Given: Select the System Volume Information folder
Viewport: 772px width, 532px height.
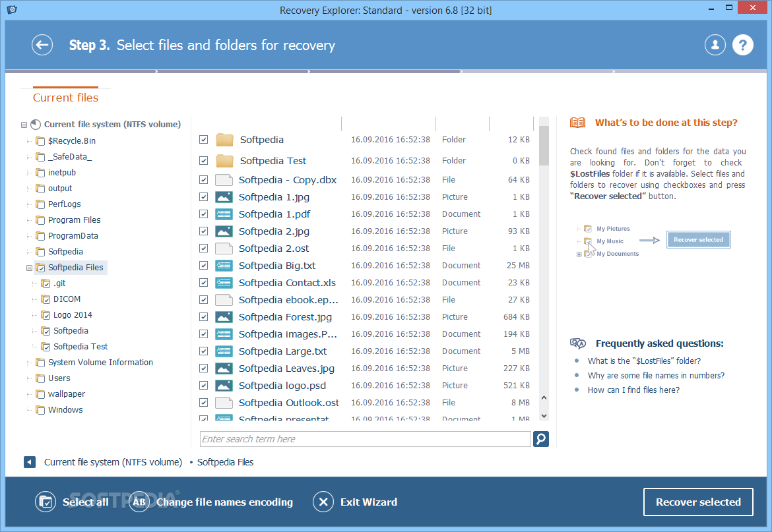Looking at the screenshot, I should [100, 363].
